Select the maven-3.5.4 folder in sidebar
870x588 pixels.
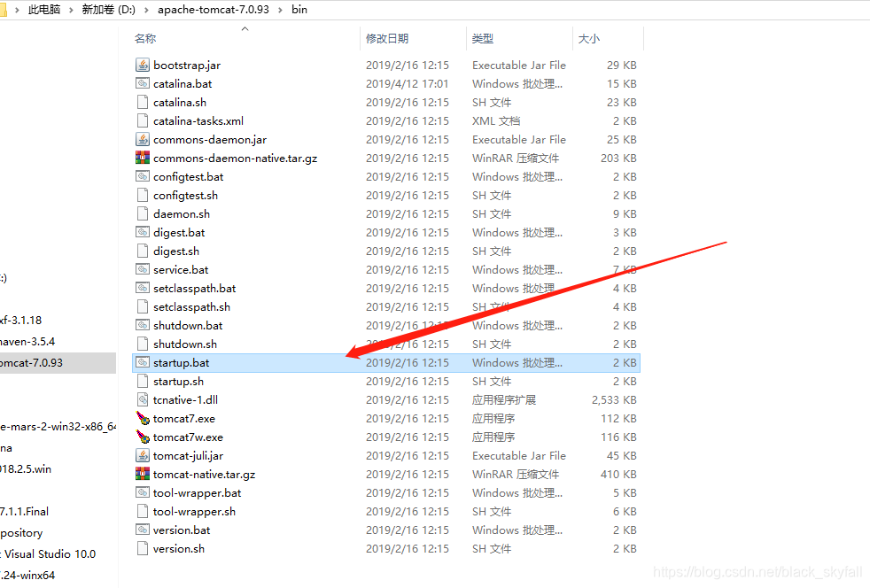pyautogui.click(x=27, y=342)
